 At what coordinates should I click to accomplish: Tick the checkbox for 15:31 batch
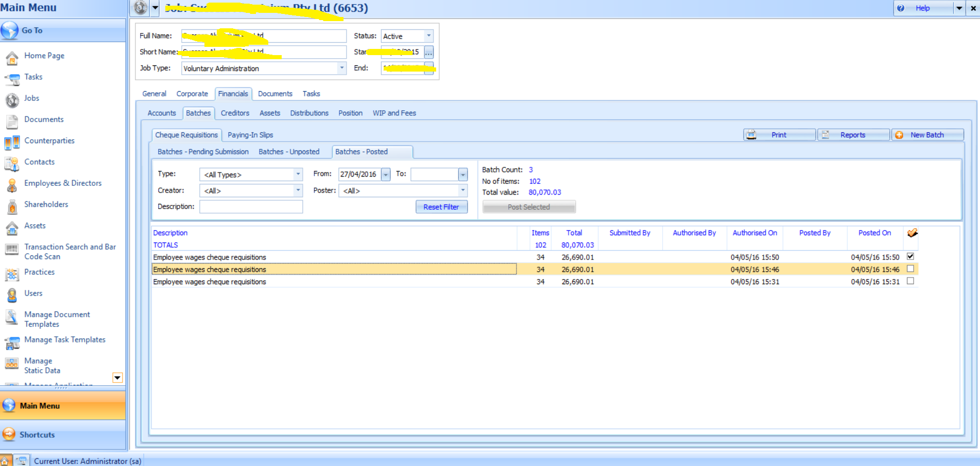(x=910, y=281)
